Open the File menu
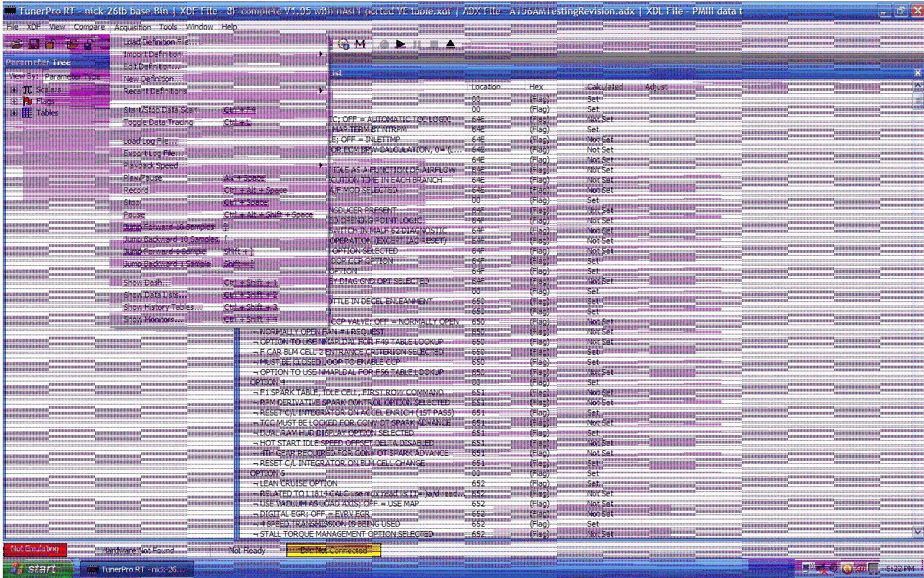Image resolution: width=924 pixels, height=578 pixels. (x=12, y=27)
